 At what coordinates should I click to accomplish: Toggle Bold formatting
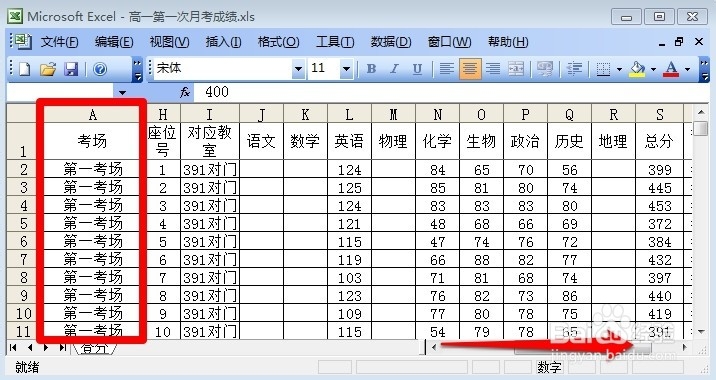(371, 69)
